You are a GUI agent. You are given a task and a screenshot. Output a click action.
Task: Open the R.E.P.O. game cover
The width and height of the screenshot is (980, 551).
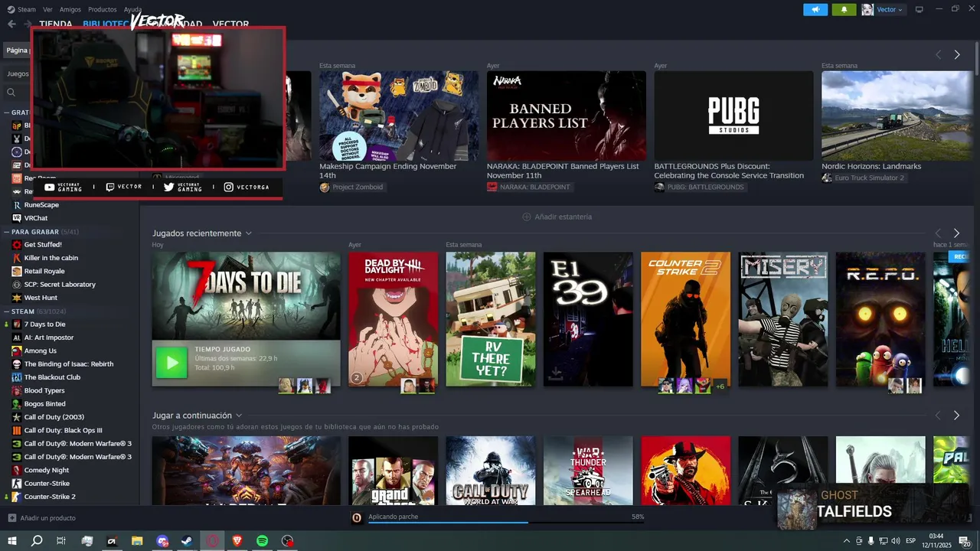point(880,319)
